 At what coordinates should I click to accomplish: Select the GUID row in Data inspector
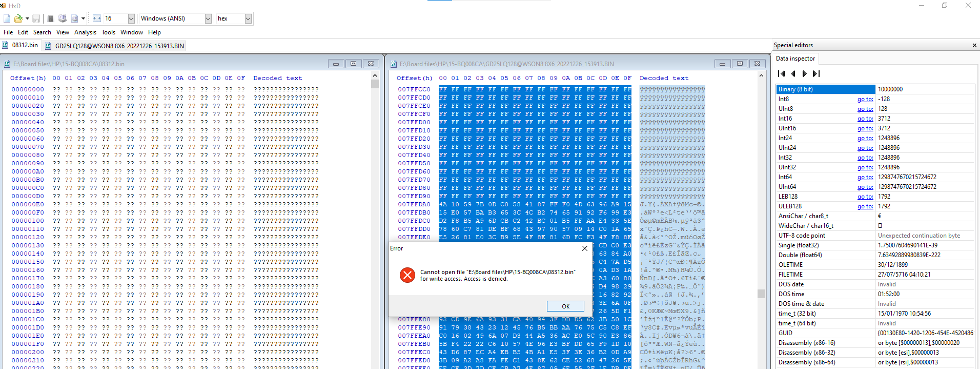(875, 333)
